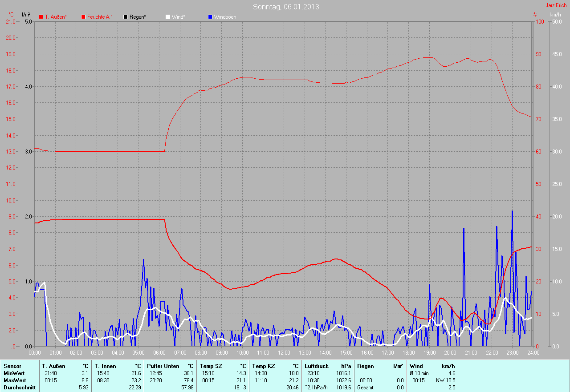The width and height of the screenshot is (570, 392).
Task: Click the Puffer Unten column header
Action: (163, 366)
